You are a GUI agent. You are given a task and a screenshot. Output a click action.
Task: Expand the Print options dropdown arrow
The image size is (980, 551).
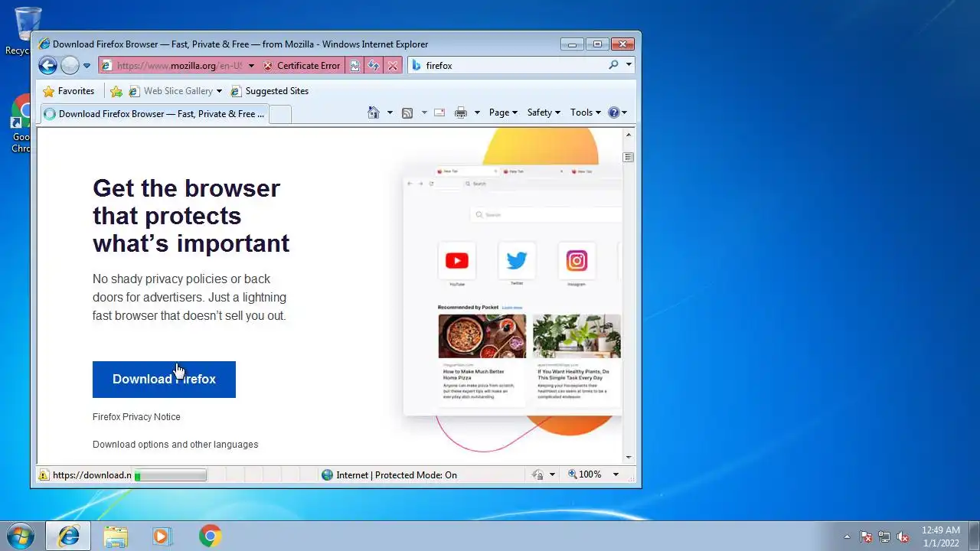477,112
